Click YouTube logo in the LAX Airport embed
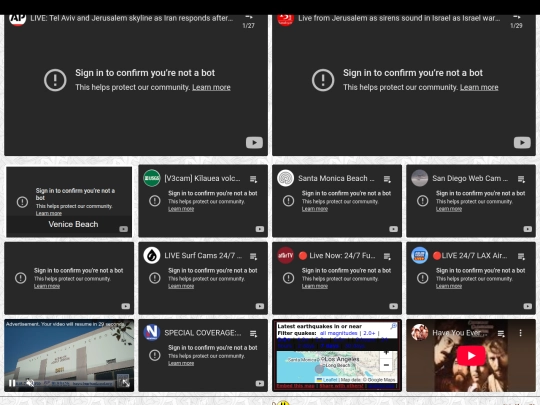Image resolution: width=540 pixels, height=405 pixels. coord(528,306)
